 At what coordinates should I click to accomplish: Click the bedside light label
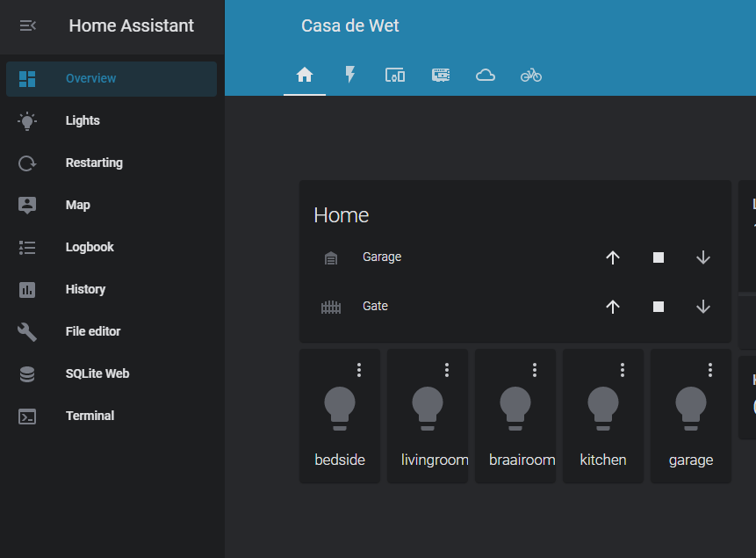click(x=340, y=460)
